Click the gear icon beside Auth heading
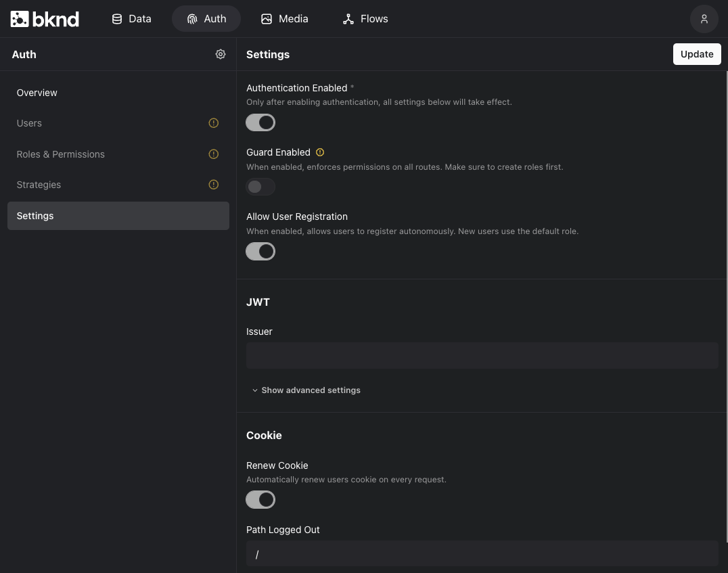 click(221, 54)
